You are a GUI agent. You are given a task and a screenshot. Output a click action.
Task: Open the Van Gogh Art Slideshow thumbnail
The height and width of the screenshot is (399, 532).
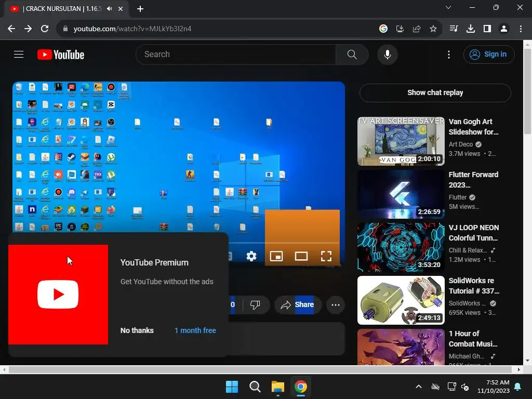(401, 141)
